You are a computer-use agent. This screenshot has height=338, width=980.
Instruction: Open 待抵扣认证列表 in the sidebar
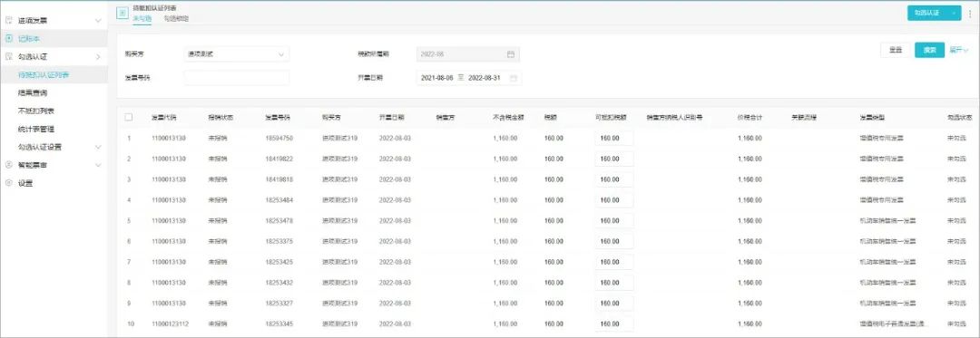[x=44, y=75]
